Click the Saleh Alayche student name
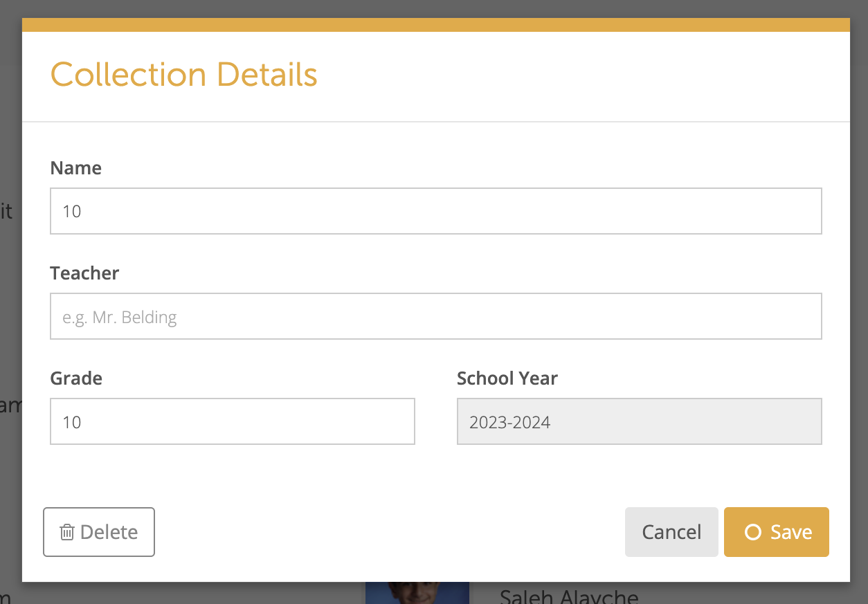Viewport: 868px width, 604px height. (x=569, y=596)
